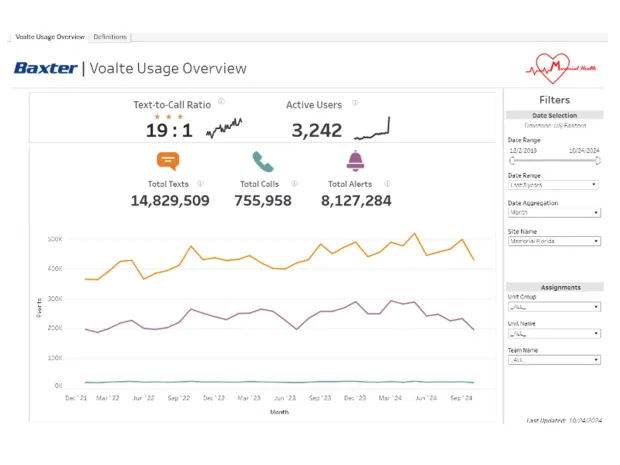Open the Unit Group dropdown

pos(554,307)
